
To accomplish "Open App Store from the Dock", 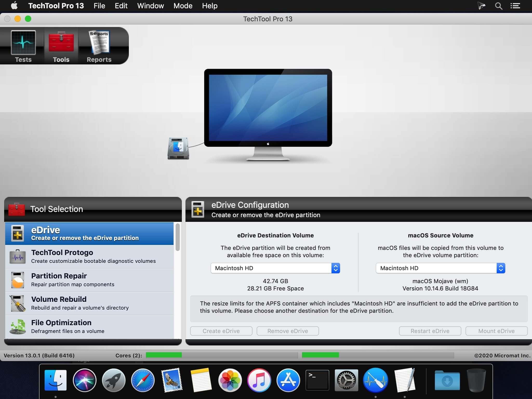I will [288, 380].
